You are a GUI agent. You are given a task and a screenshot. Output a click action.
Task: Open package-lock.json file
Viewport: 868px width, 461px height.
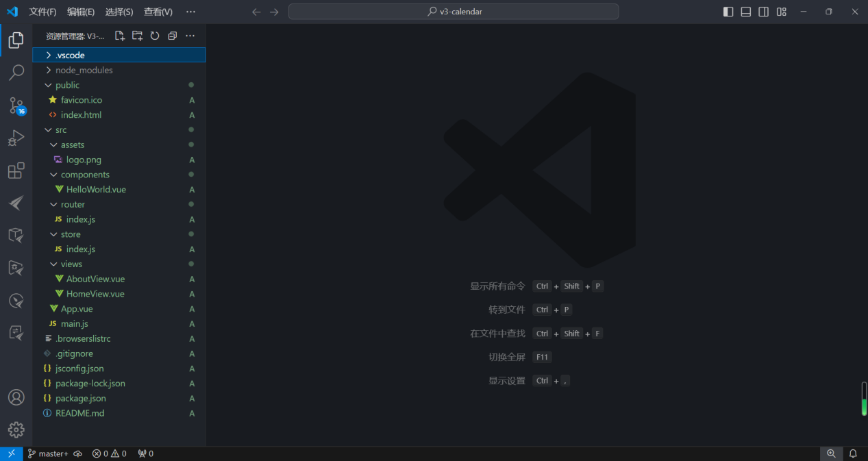click(x=119, y=384)
